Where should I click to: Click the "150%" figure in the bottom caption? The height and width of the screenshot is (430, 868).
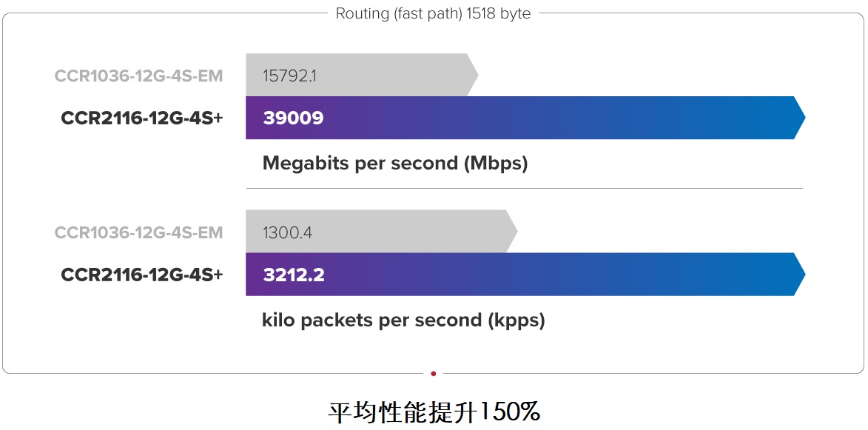pos(511,411)
